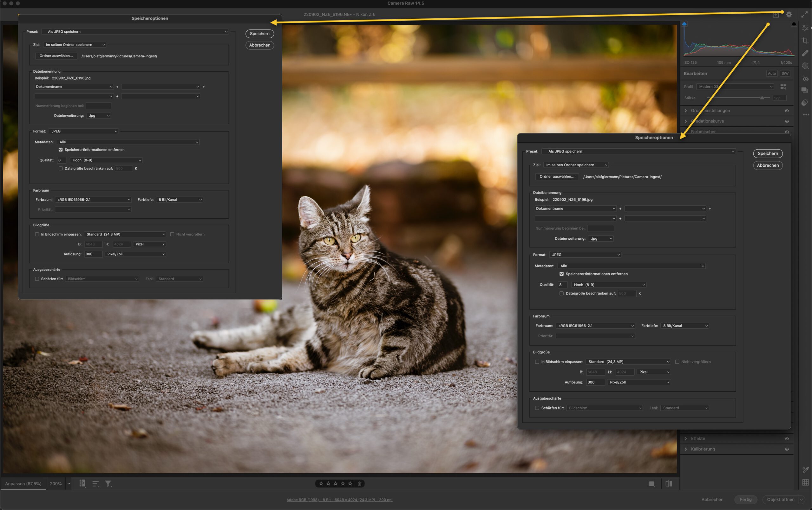Select the 200% zoom tab
Screen dimensions: 812x510
click(56, 484)
